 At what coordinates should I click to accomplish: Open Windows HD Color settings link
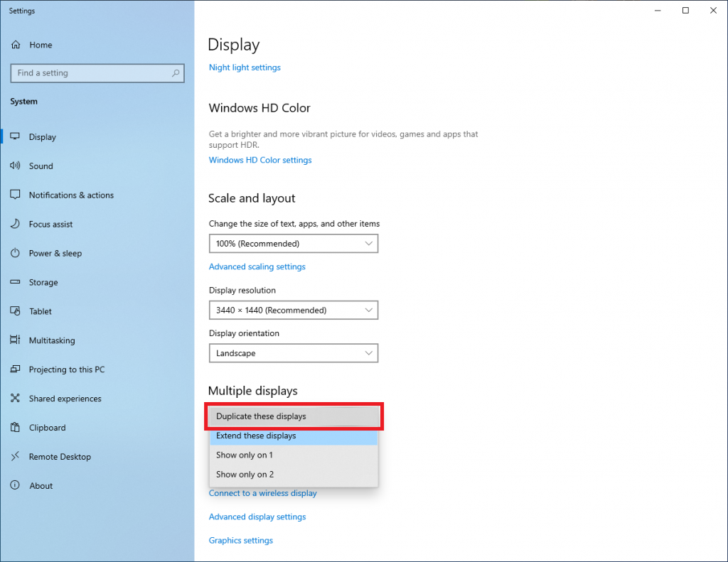[x=260, y=160]
